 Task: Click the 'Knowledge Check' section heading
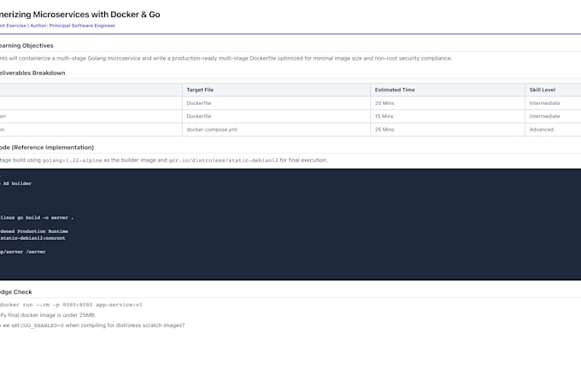[x=16, y=292]
